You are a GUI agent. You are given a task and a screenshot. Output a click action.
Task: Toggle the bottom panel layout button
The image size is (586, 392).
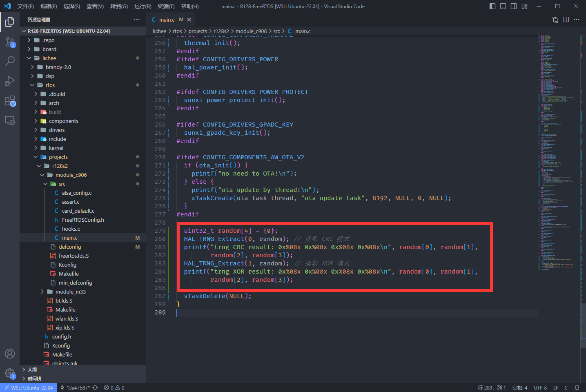click(x=503, y=6)
